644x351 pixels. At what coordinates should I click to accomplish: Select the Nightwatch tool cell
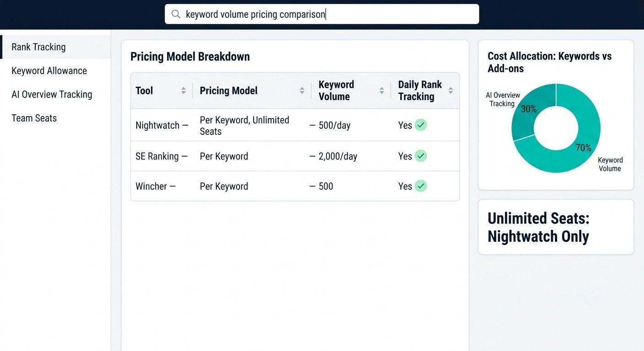(x=162, y=125)
